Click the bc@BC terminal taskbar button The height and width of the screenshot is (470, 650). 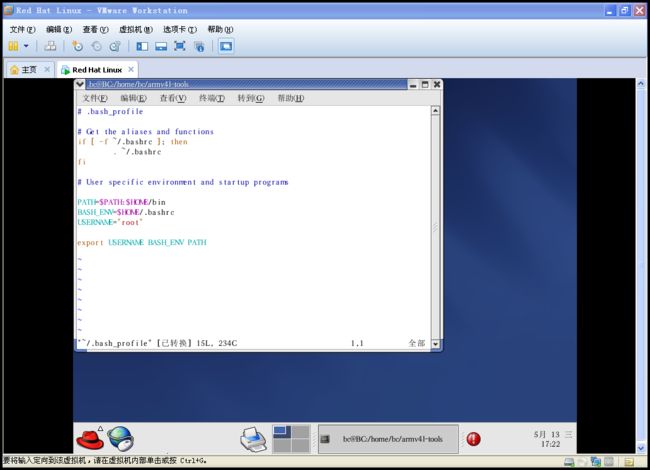coord(388,439)
